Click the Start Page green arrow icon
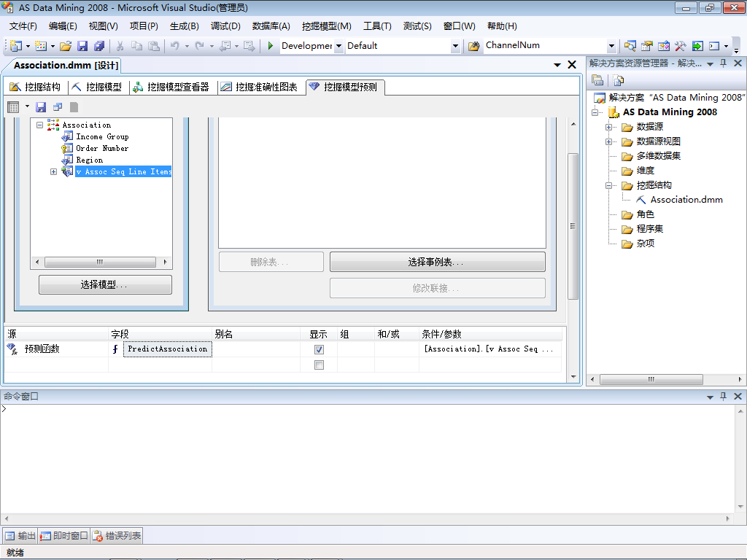The width and height of the screenshot is (747, 560). point(697,46)
